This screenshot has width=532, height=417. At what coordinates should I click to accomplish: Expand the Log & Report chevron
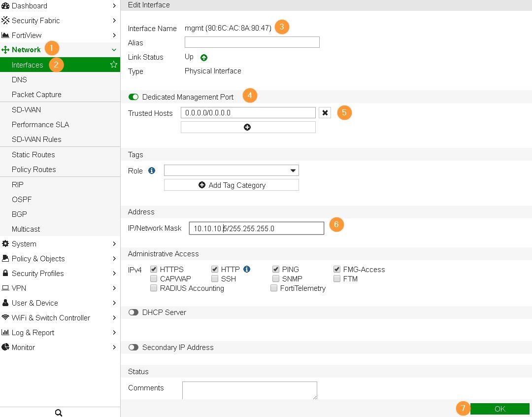coord(114,332)
